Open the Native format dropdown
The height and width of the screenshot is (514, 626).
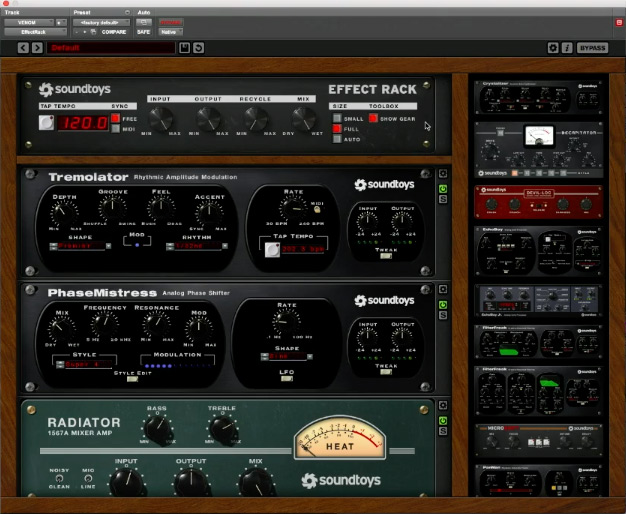point(171,32)
